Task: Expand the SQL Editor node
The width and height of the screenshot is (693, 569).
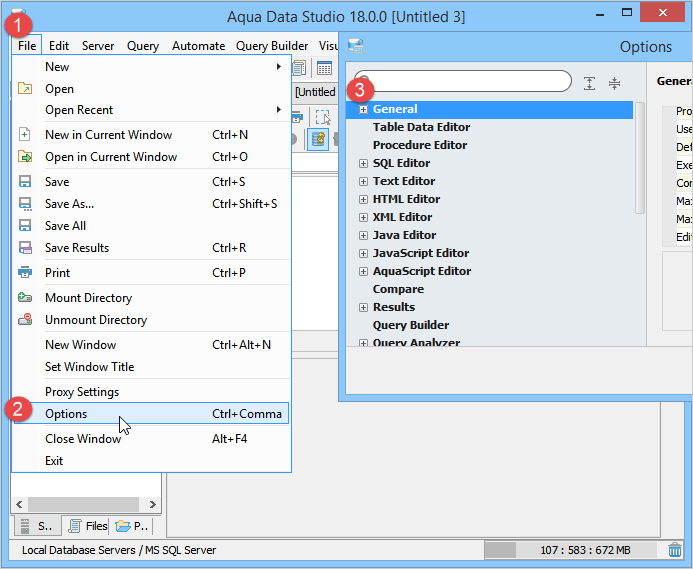Action: point(363,164)
